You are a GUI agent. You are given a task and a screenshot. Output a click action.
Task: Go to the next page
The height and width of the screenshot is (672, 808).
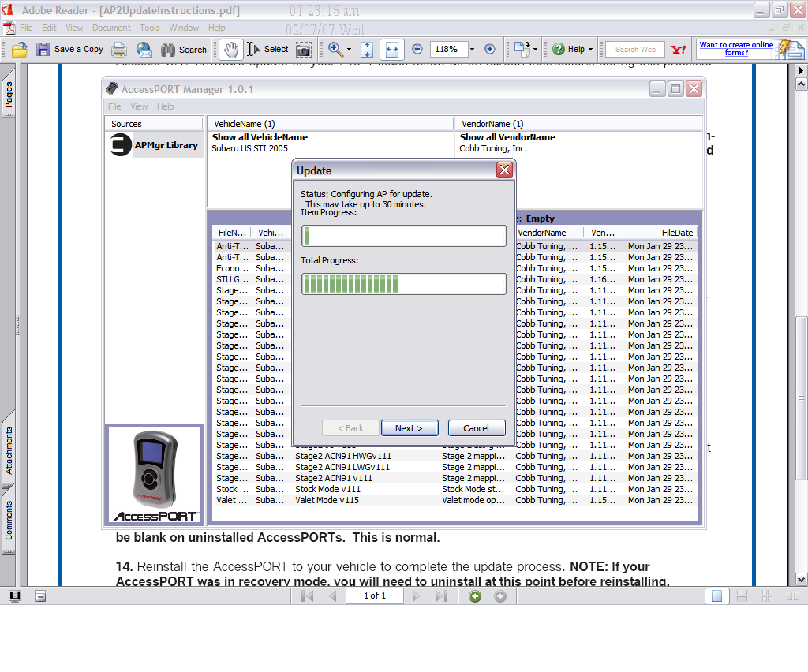[x=416, y=596]
